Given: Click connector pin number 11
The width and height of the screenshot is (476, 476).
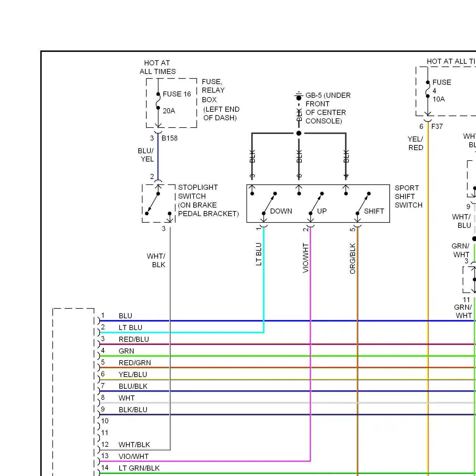Looking at the screenshot, I should click(x=105, y=433).
